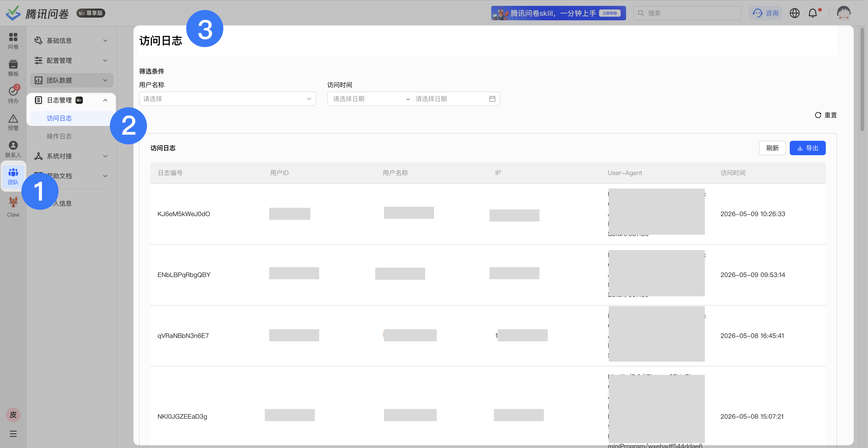Click log ID ENbLBPqRbgQBY
The width and height of the screenshot is (868, 448).
(184, 275)
